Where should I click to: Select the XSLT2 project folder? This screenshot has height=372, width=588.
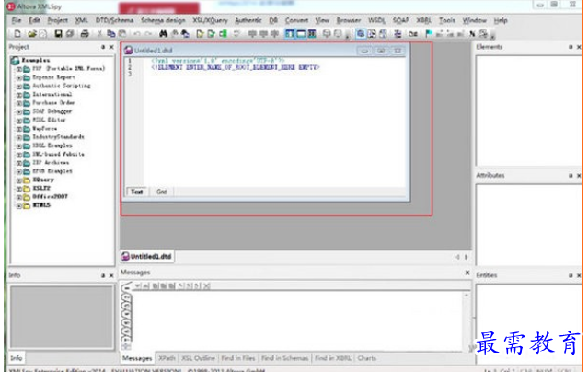tap(41, 189)
